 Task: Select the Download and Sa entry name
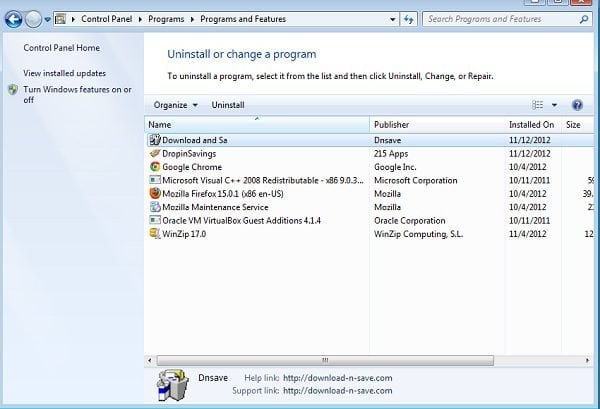click(195, 140)
